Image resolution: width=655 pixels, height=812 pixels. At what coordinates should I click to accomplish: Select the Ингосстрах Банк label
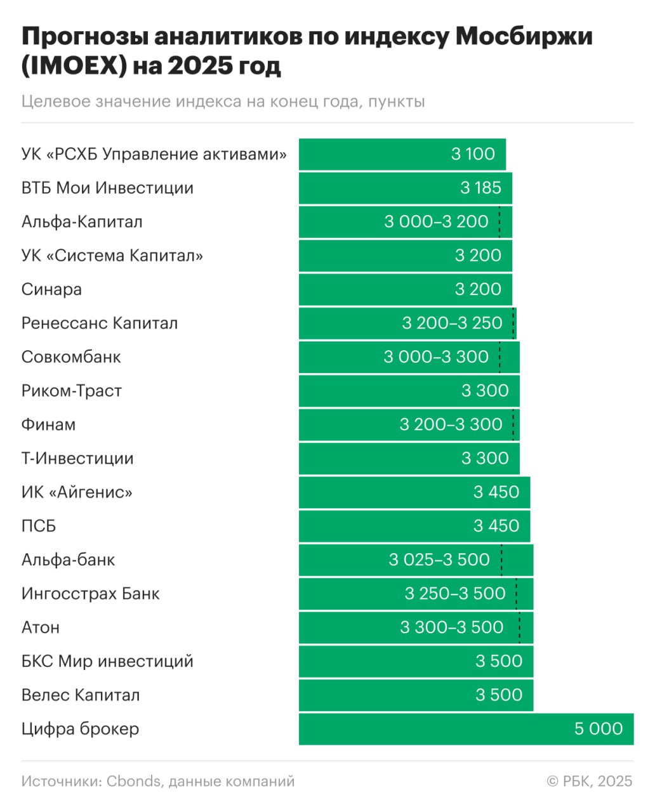[x=90, y=594]
